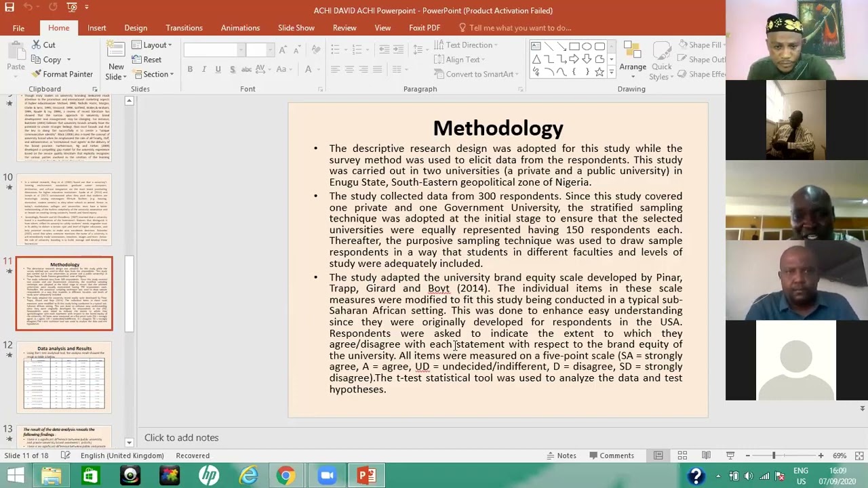Switch to Reading View icon

(x=706, y=455)
